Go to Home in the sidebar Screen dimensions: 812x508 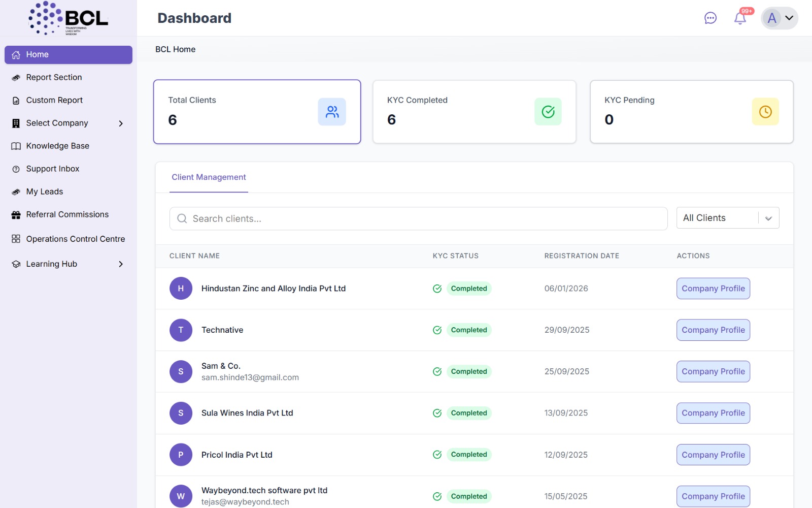[x=69, y=55]
